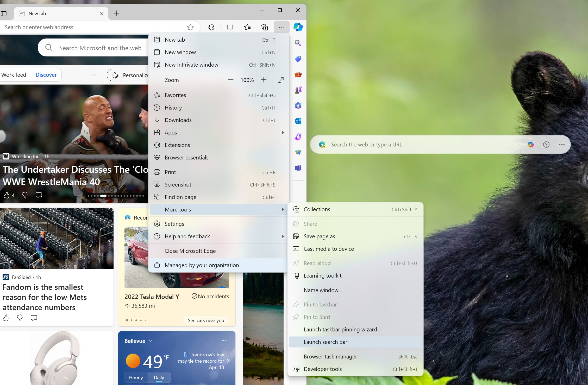Switch to the Work feed tab
Image resolution: width=588 pixels, height=385 pixels.
14,75
